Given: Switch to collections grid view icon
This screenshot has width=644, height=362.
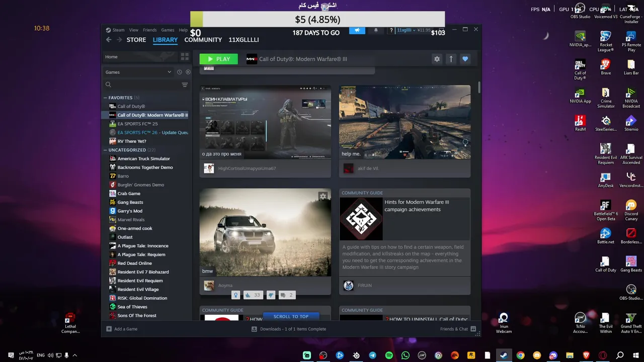Looking at the screenshot, I should (185, 57).
